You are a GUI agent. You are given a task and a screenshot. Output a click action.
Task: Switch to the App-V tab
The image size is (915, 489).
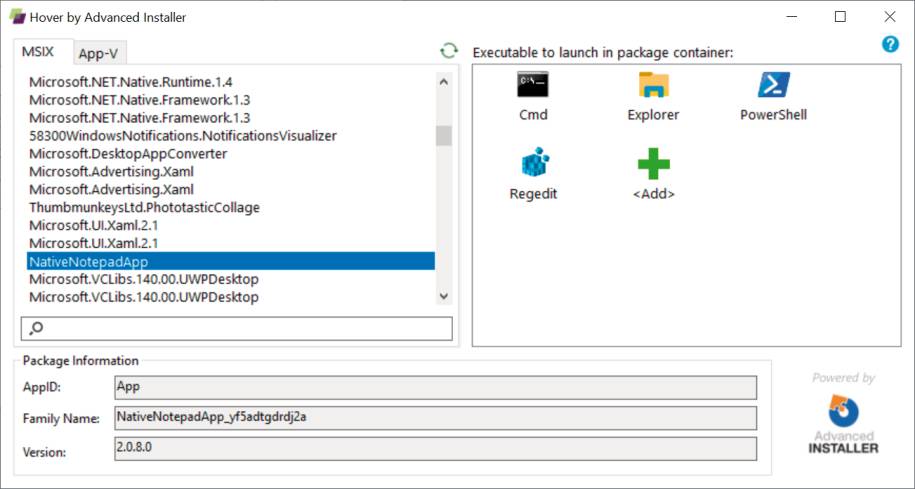coord(98,54)
